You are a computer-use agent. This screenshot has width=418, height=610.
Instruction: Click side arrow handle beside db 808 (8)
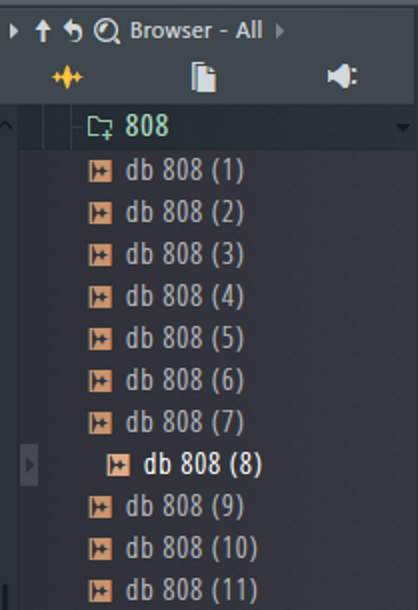pos(29,465)
